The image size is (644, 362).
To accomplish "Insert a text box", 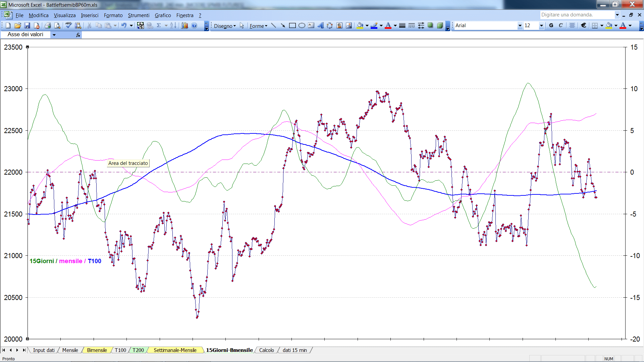I will coord(311,25).
